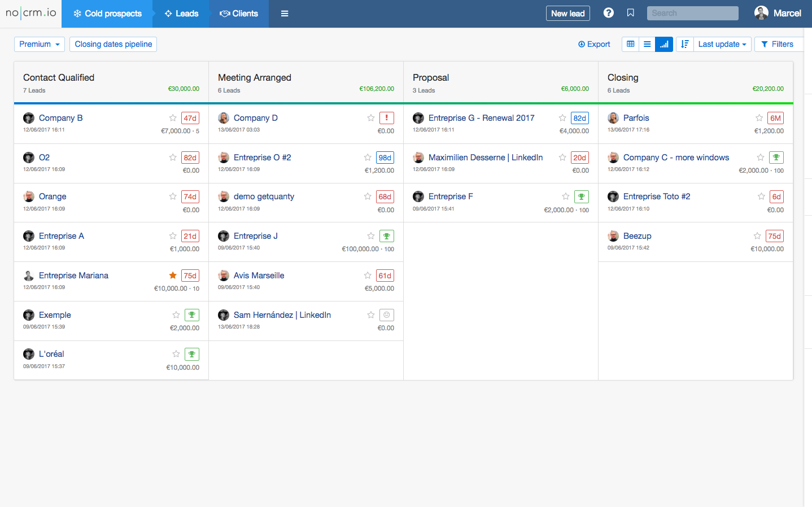Click Company B owner avatar

tap(29, 118)
